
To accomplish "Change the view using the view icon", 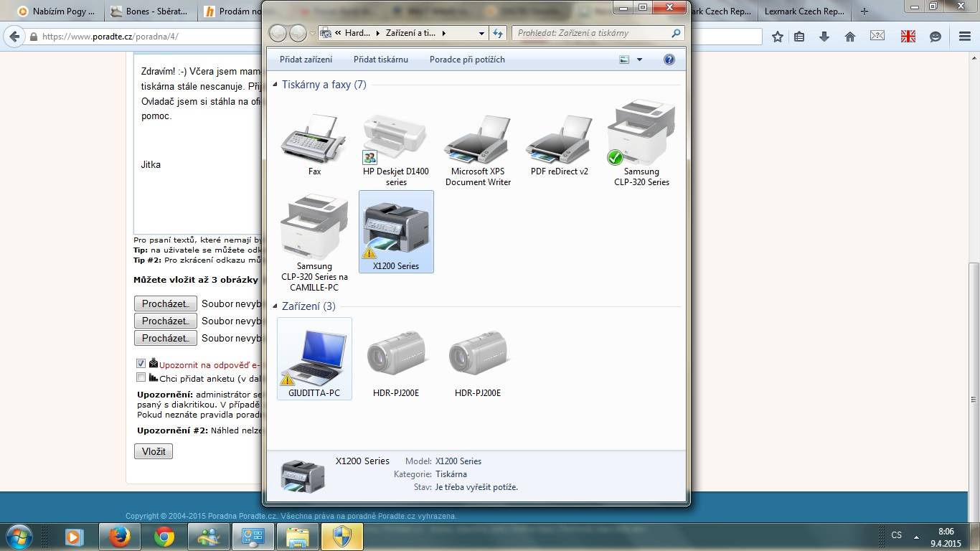I will (x=624, y=60).
